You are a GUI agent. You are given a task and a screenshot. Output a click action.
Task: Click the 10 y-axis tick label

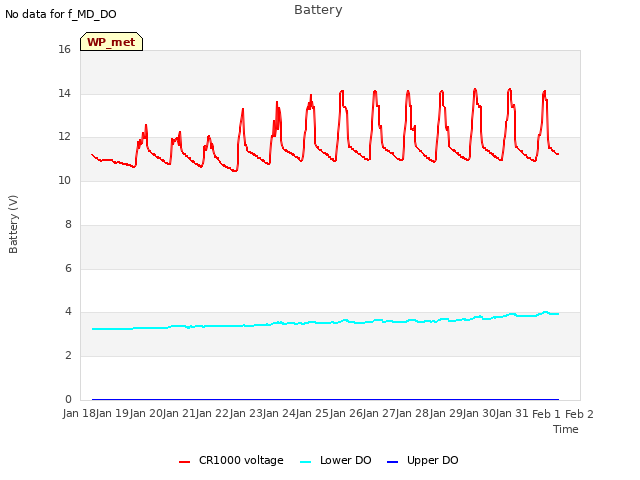click(x=64, y=180)
